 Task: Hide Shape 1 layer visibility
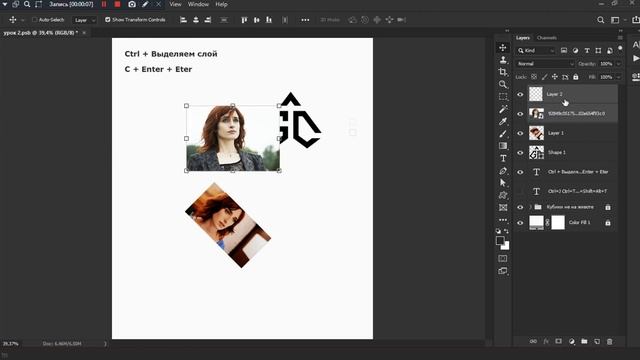tap(520, 153)
